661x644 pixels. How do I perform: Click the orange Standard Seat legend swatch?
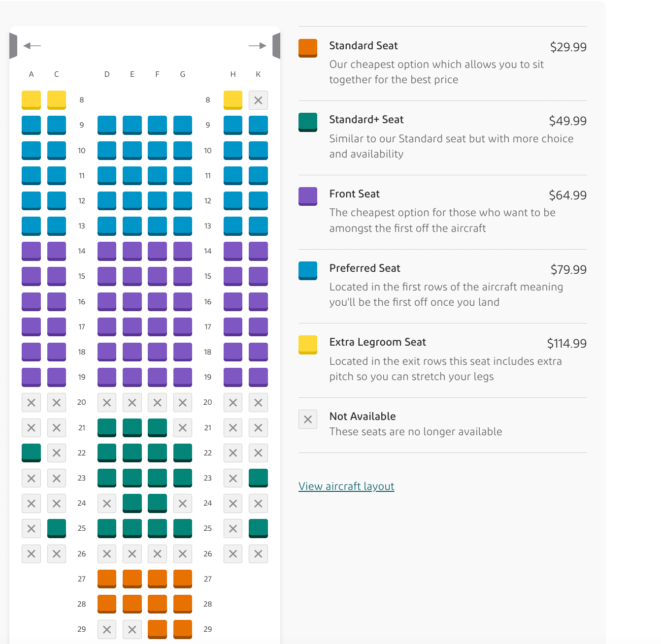[x=308, y=48]
